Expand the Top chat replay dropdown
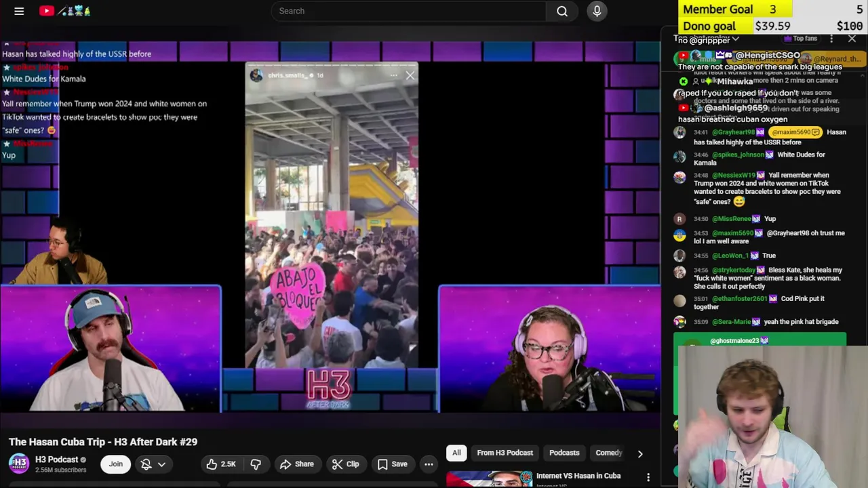Viewport: 868px width, 488px height. [x=706, y=39]
